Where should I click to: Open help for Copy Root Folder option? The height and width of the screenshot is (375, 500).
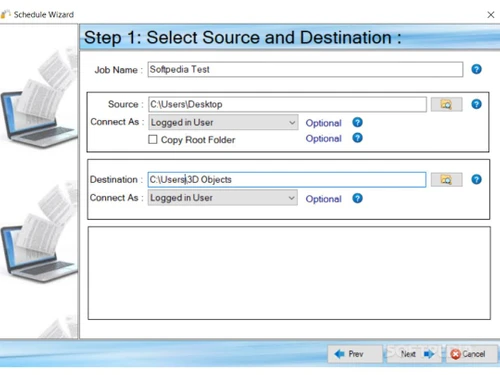357,138
